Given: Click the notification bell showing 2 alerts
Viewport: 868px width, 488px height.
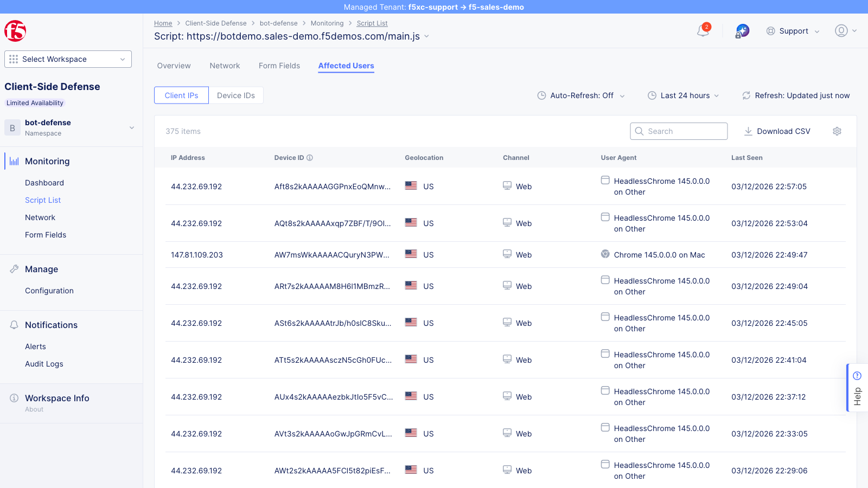Looking at the screenshot, I should coord(702,31).
